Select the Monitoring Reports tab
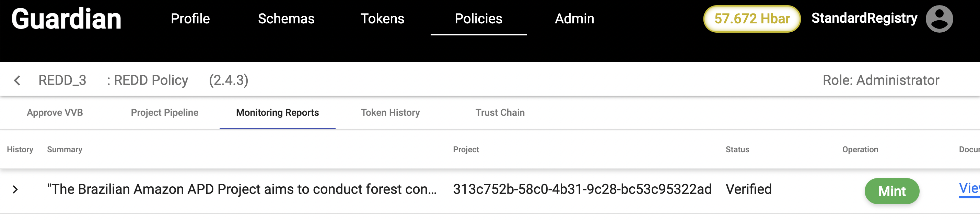The height and width of the screenshot is (220, 980). (277, 112)
